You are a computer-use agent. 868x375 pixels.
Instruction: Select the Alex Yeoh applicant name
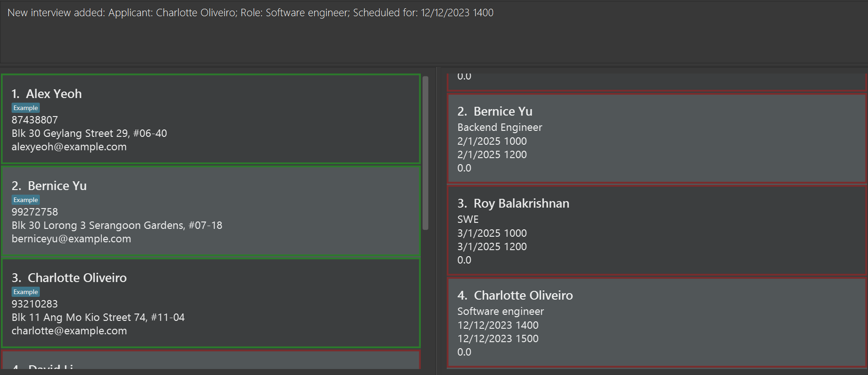pyautogui.click(x=54, y=94)
